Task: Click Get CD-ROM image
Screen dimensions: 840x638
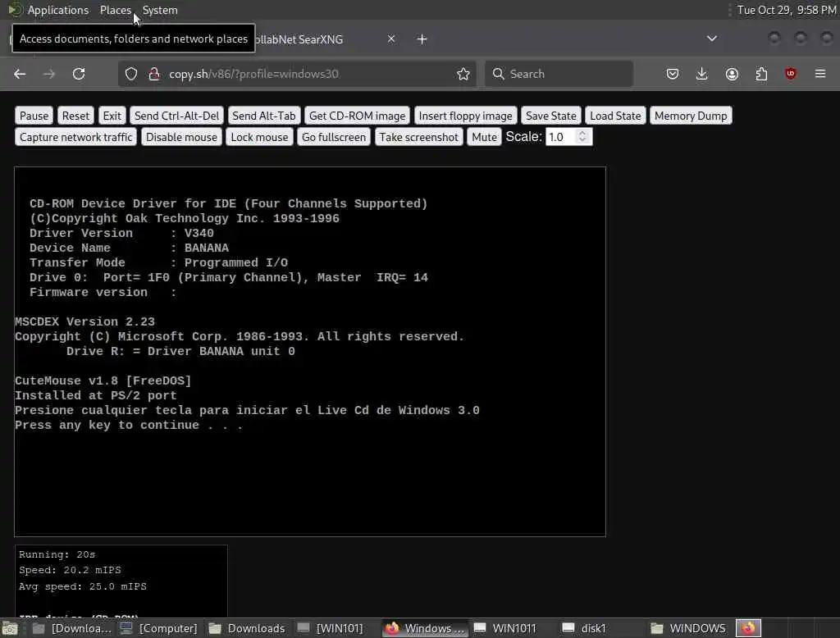Action: tap(358, 116)
